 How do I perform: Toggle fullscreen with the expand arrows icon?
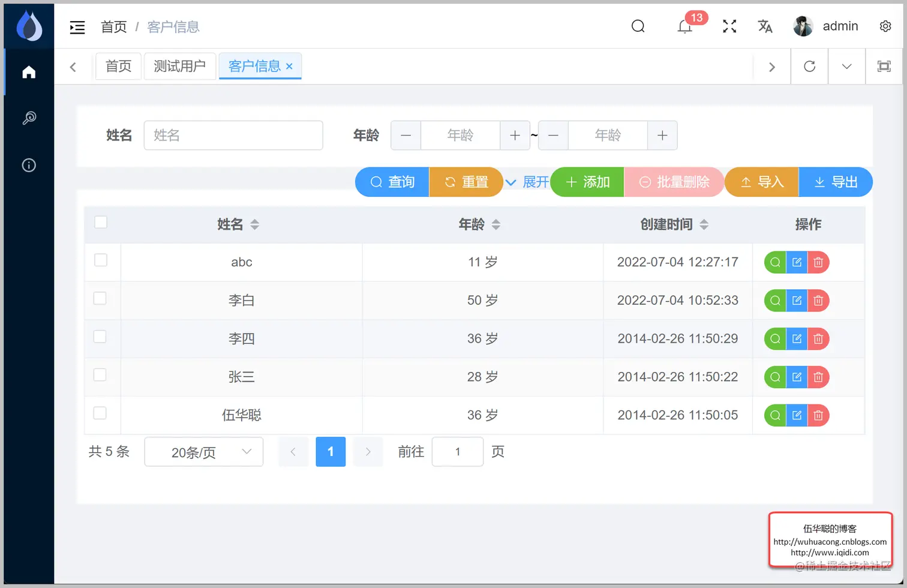click(729, 26)
